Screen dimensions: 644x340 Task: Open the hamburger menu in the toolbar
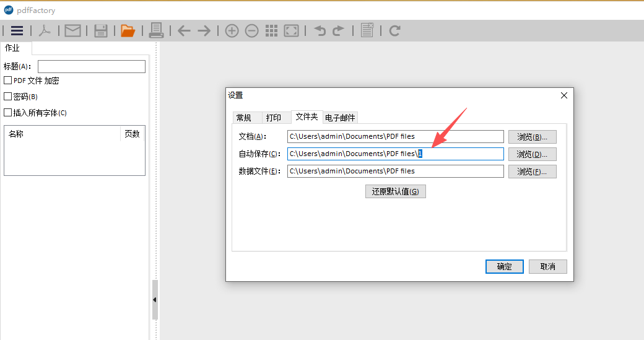pos(17,30)
